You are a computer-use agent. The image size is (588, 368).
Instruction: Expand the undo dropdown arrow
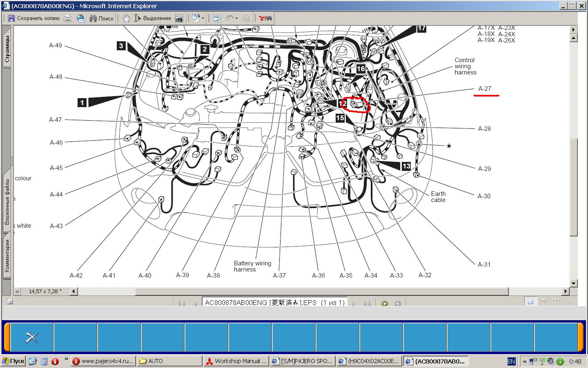(236, 18)
